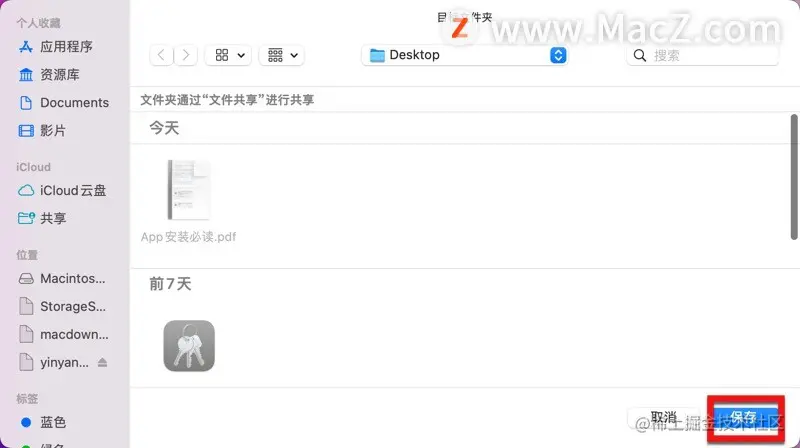Image resolution: width=800 pixels, height=448 pixels.
Task: Open iCloud云盘 in the sidebar
Action: coord(62,190)
